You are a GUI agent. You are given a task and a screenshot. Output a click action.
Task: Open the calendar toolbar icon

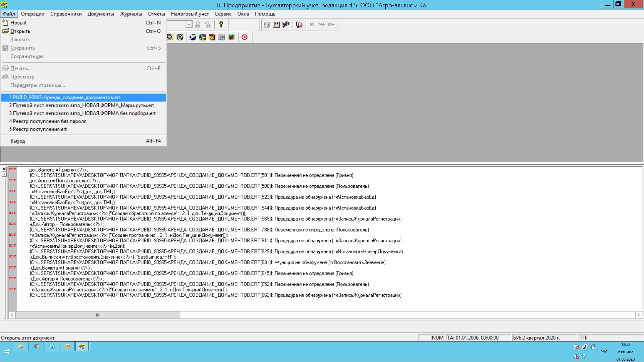[x=276, y=24]
